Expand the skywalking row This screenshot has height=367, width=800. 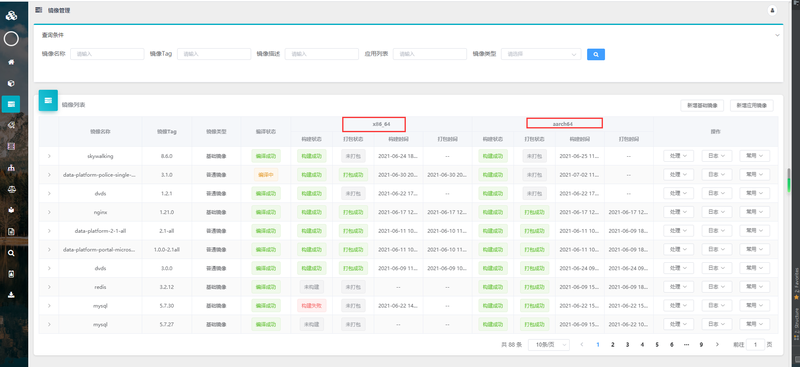coord(49,156)
